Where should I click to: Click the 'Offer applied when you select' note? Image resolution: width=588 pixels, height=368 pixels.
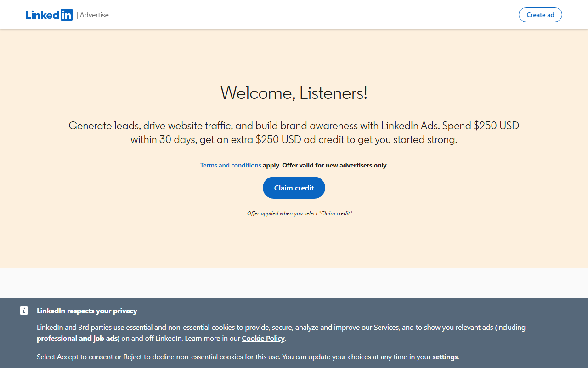click(300, 213)
